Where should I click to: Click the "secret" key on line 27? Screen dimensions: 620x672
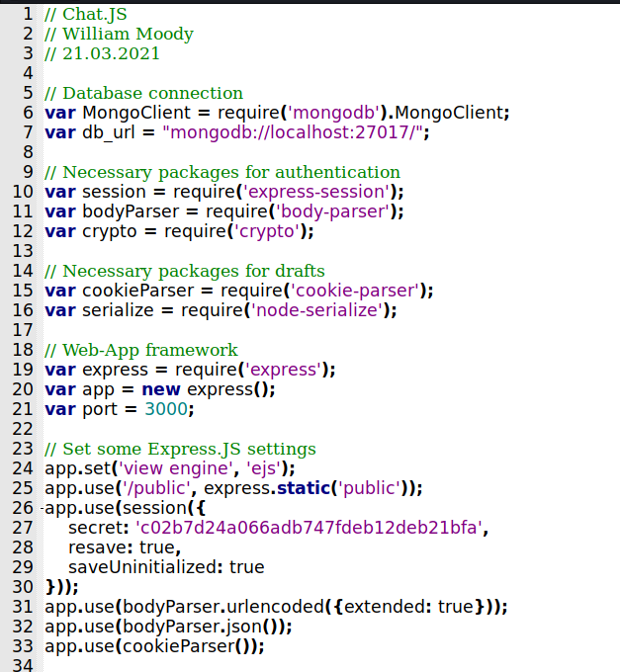pos(96,528)
